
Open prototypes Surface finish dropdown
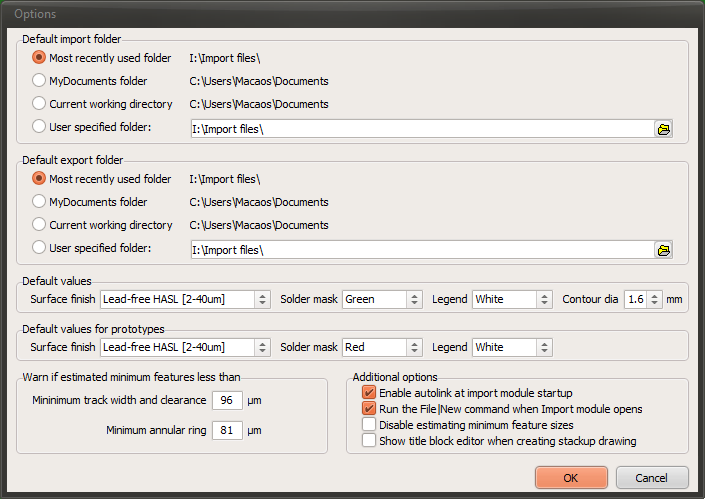[185, 348]
